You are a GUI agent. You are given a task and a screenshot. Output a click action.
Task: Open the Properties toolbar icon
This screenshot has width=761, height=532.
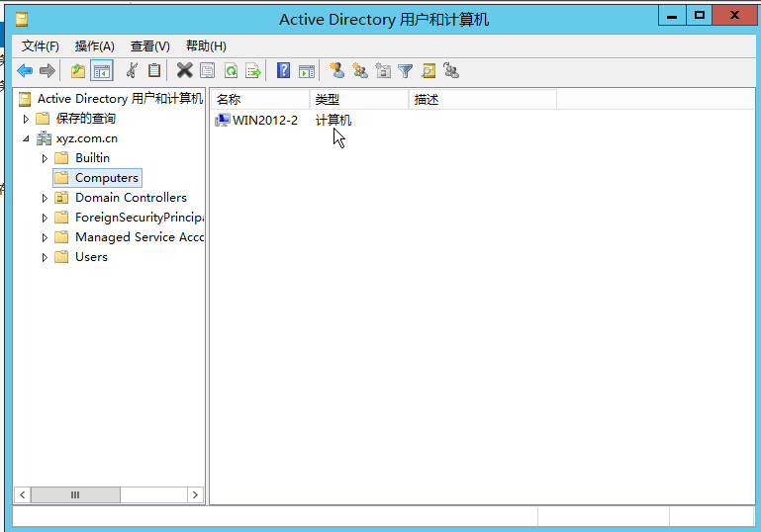coord(207,71)
